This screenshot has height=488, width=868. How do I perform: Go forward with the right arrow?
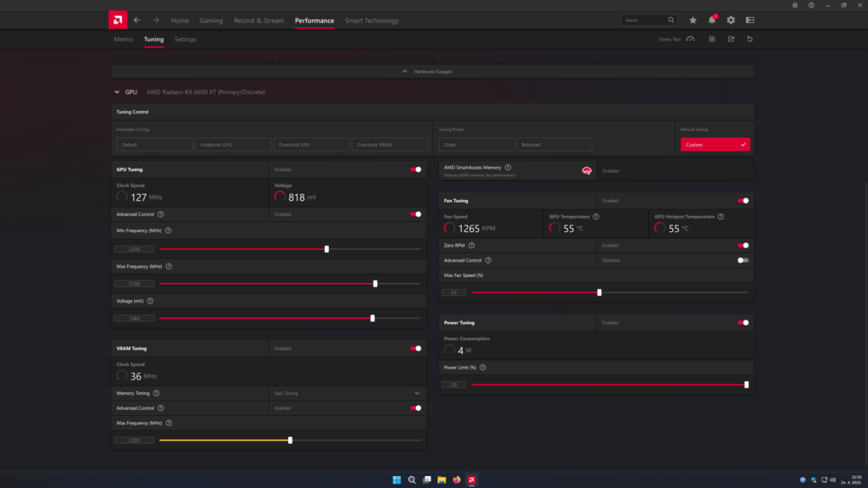pos(156,20)
